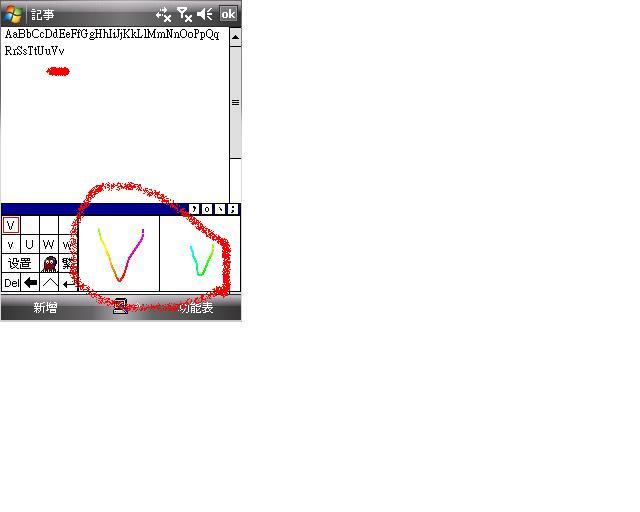Open the speaker volume control
This screenshot has height=512, width=640.
pyautogui.click(x=205, y=14)
